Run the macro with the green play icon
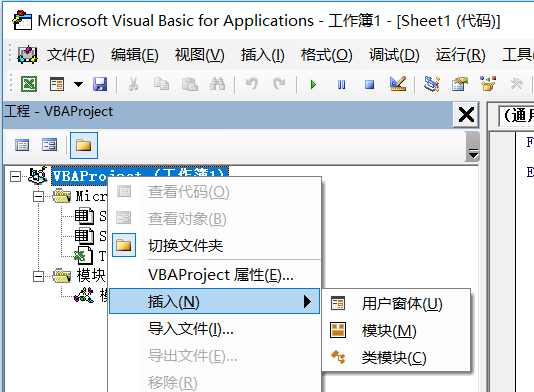The width and height of the screenshot is (534, 392). pyautogui.click(x=313, y=84)
